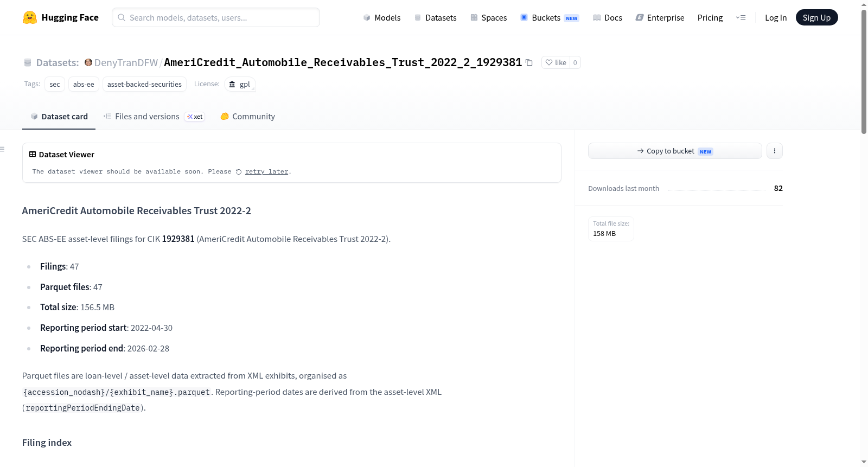Click the left-edge table of contents icon
The width and height of the screenshot is (868, 467).
point(3,149)
